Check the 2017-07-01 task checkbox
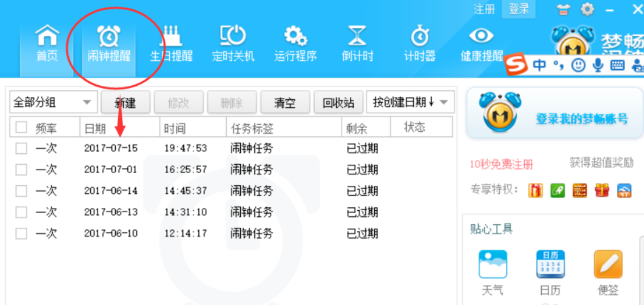Screen dimensions: 644x305 click(22, 169)
